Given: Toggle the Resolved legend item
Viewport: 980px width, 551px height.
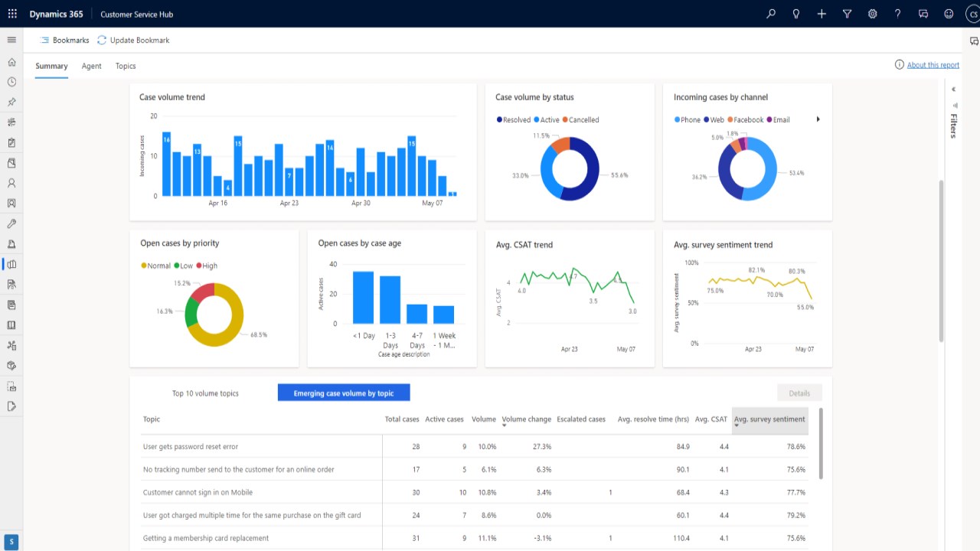Looking at the screenshot, I should 514,120.
